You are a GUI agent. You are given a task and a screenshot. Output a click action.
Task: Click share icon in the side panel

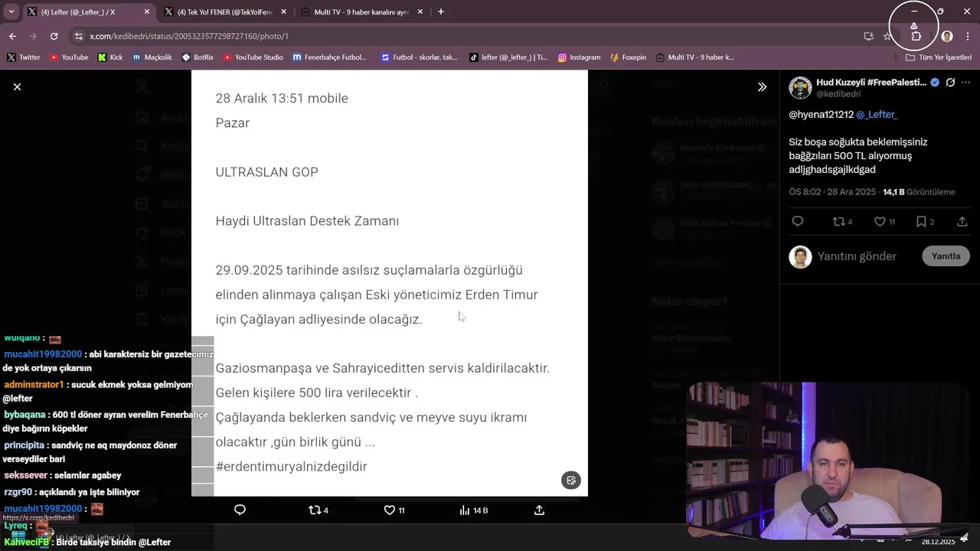[962, 222]
